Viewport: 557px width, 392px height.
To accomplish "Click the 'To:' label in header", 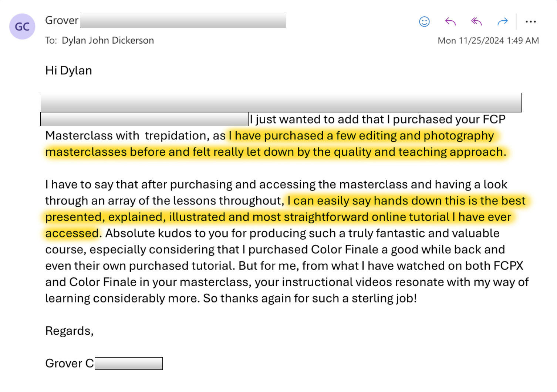I will pos(51,40).
